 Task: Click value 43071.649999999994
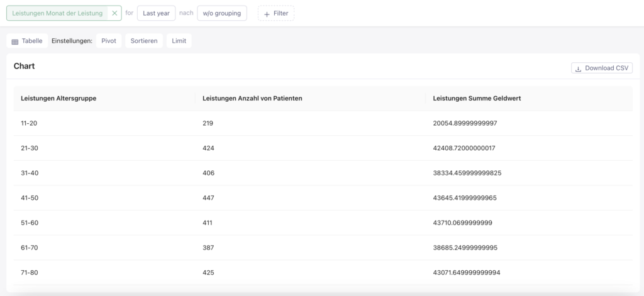[467, 273]
